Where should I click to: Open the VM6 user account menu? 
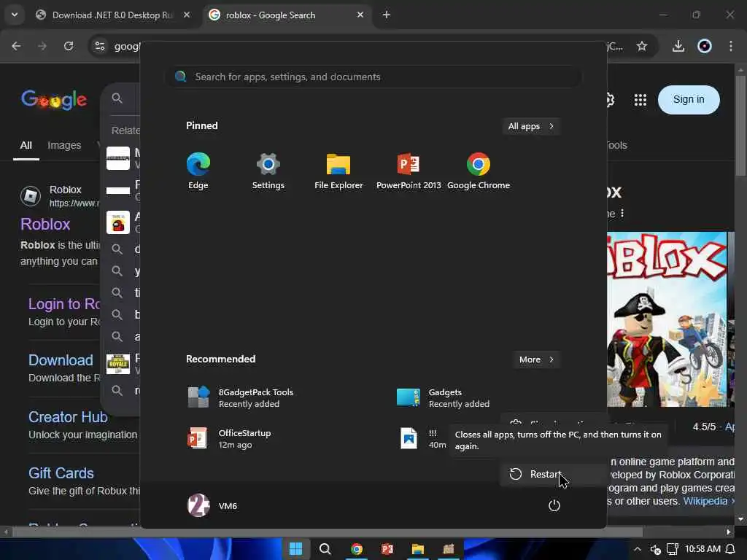tap(212, 505)
